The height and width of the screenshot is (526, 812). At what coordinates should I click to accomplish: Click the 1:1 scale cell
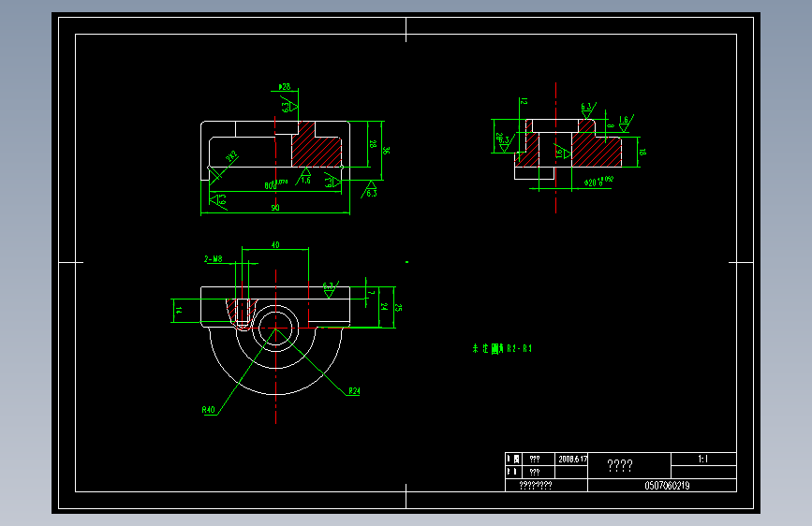pyautogui.click(x=703, y=459)
